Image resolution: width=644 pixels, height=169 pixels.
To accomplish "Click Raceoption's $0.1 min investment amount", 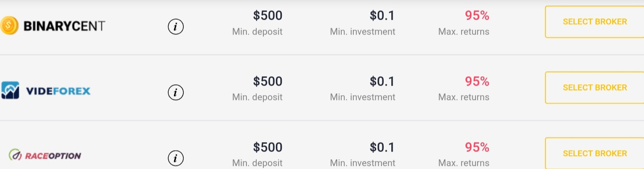I will click(382, 147).
